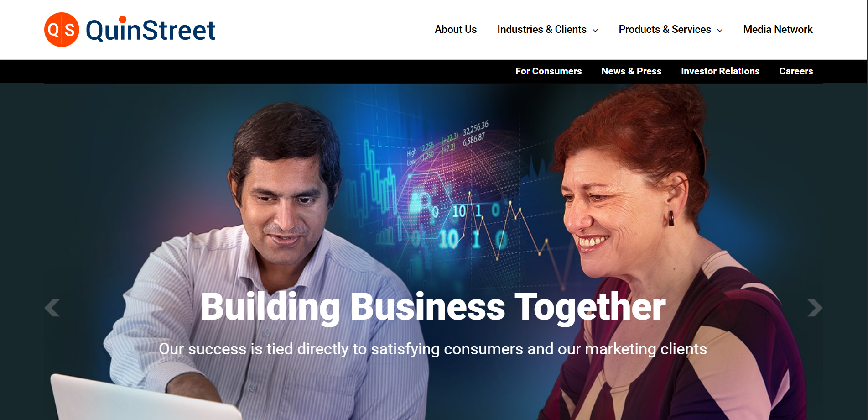Open News & Press link
Image resolution: width=868 pixels, height=420 pixels.
coord(631,71)
